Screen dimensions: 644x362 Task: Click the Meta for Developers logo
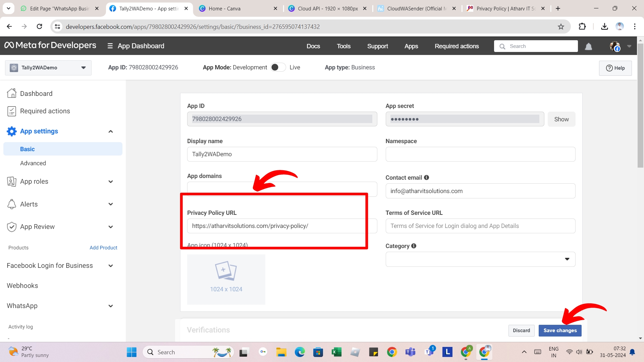coord(50,45)
